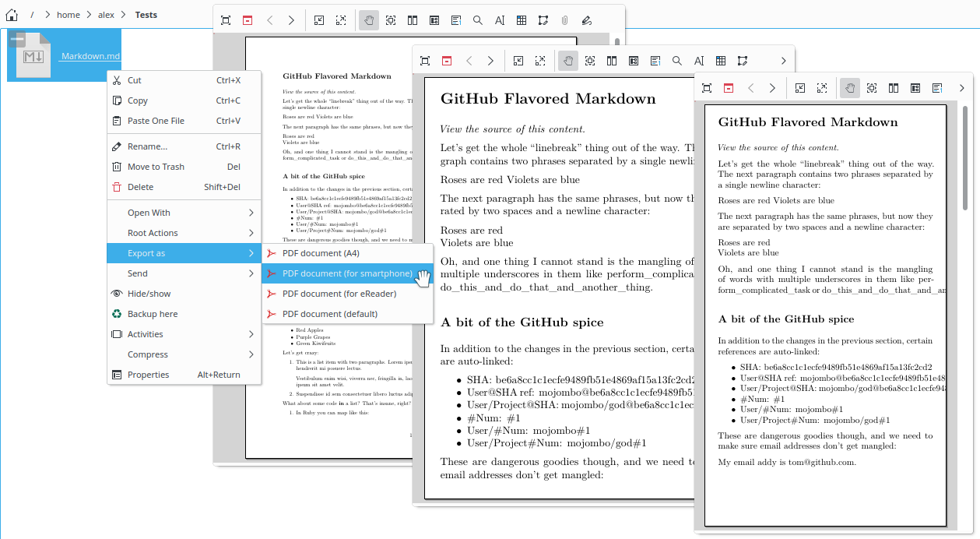Go to next page in rightmost preview
The width and height of the screenshot is (980, 539).
tap(772, 88)
